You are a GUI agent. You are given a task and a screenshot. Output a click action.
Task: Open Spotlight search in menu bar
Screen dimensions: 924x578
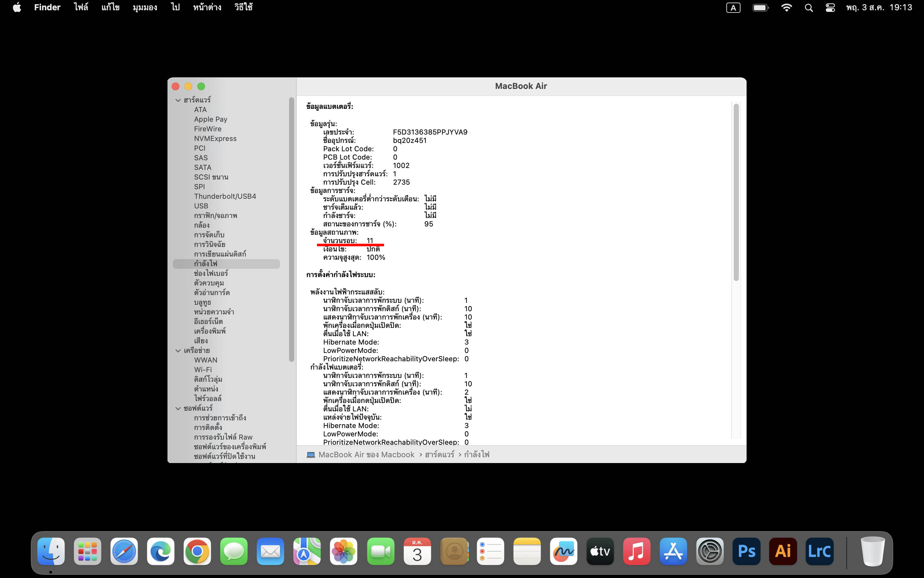pyautogui.click(x=809, y=8)
